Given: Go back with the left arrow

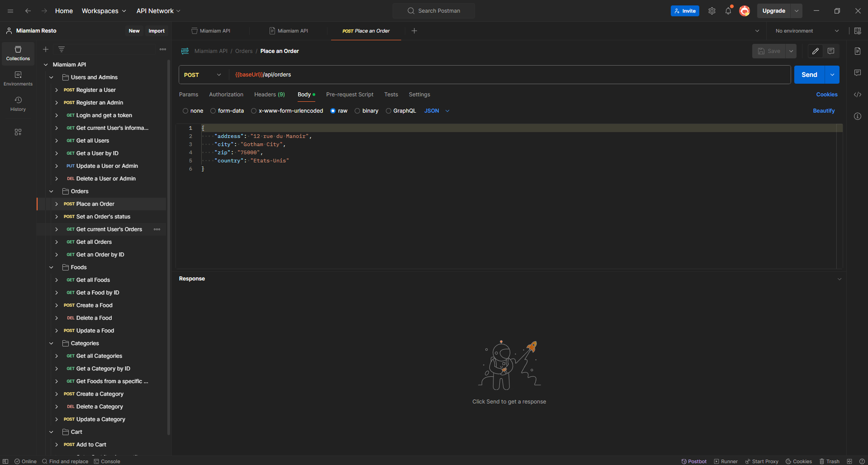Looking at the screenshot, I should pyautogui.click(x=28, y=11).
